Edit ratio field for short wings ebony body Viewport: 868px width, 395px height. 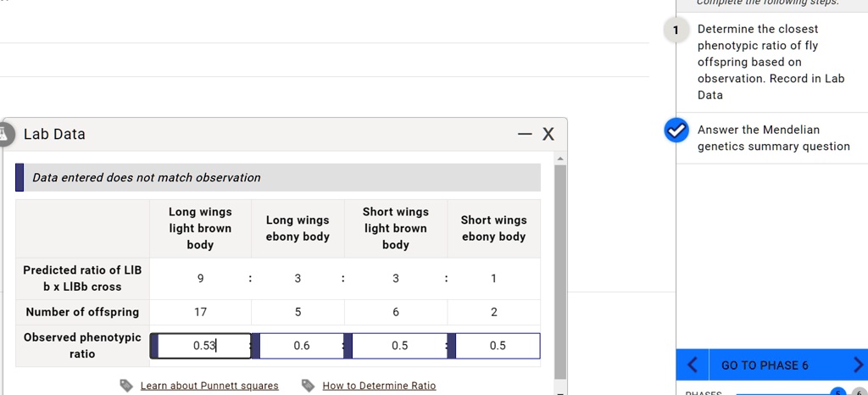pos(497,346)
